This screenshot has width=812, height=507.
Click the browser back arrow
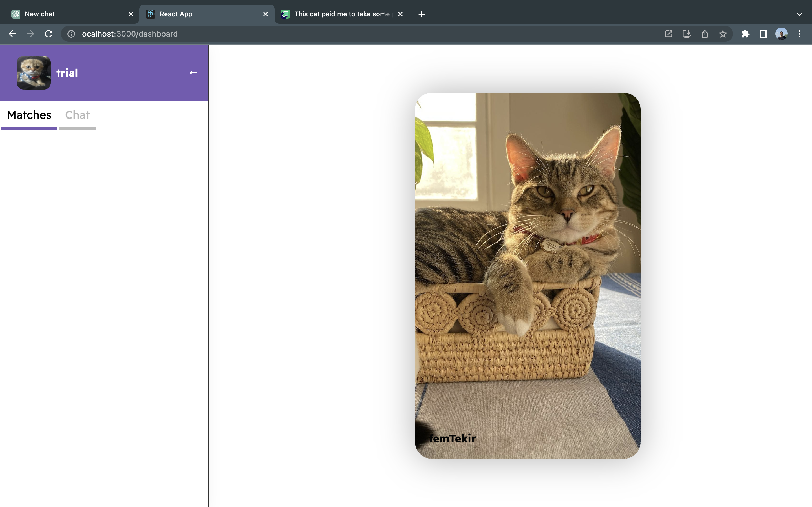coord(12,34)
